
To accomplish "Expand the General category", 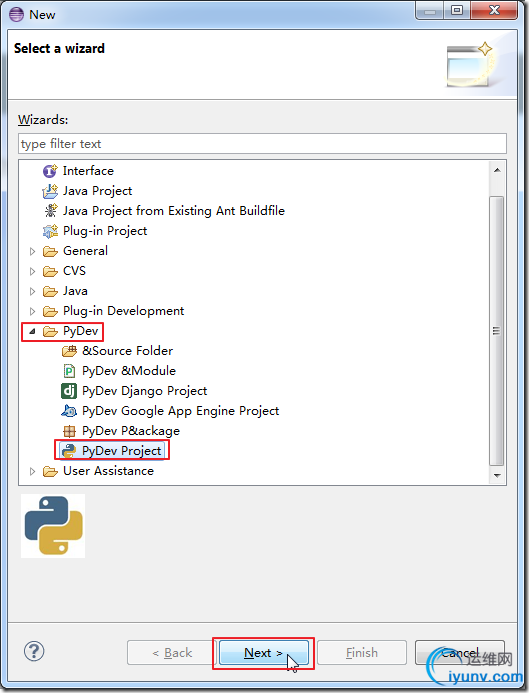I will pyautogui.click(x=32, y=251).
